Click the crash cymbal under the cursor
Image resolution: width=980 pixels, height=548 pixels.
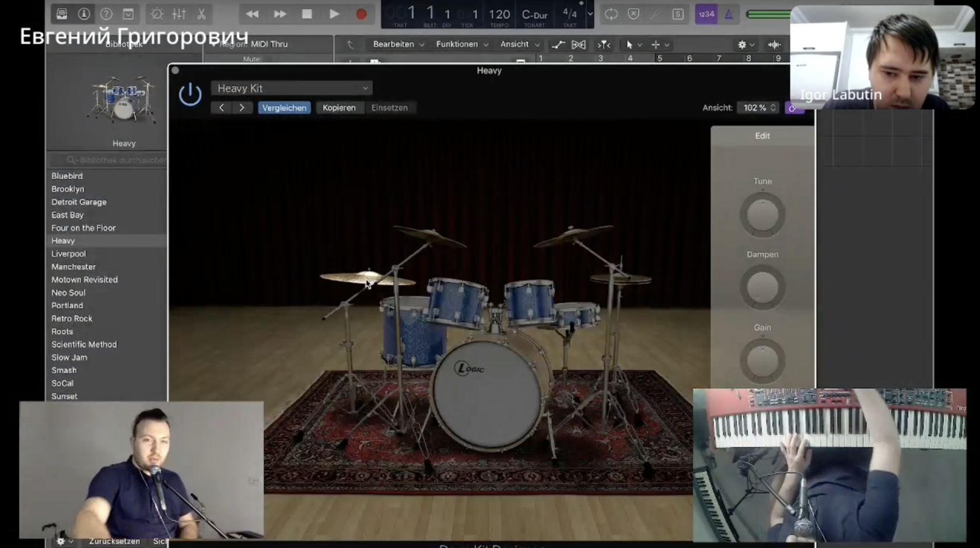[x=367, y=277]
